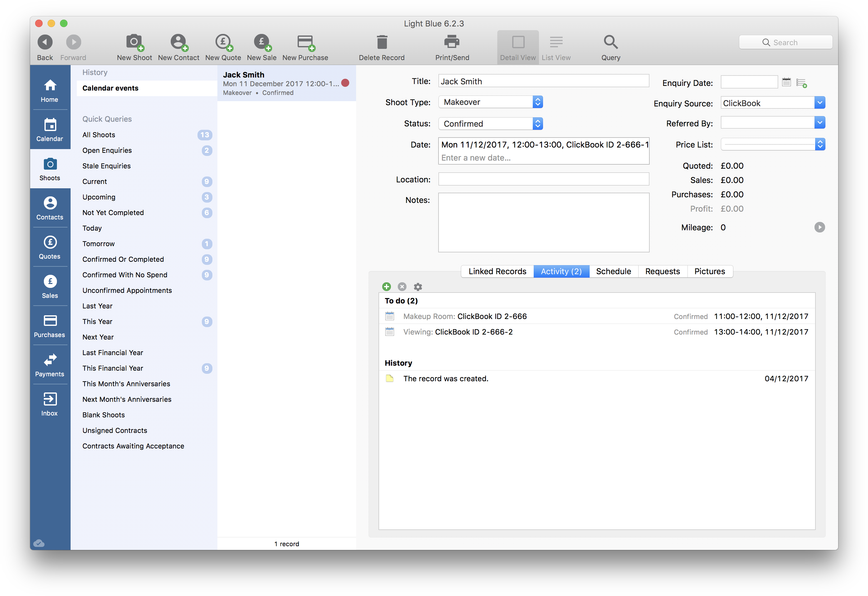Screen dimensions: 868x596
Task: Expand the Enquiry Source combo box
Action: (x=819, y=103)
